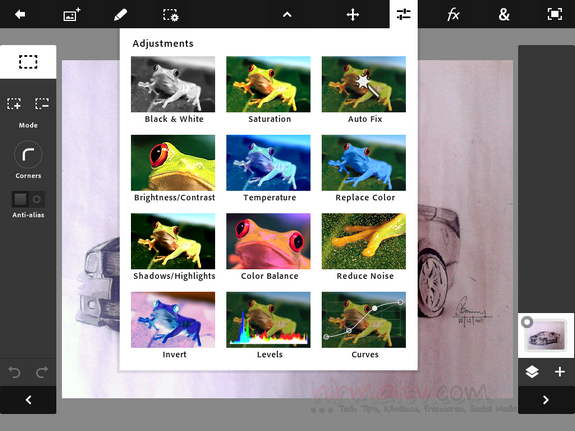
Task: Open the ampersand more-tools menu
Action: point(504,15)
